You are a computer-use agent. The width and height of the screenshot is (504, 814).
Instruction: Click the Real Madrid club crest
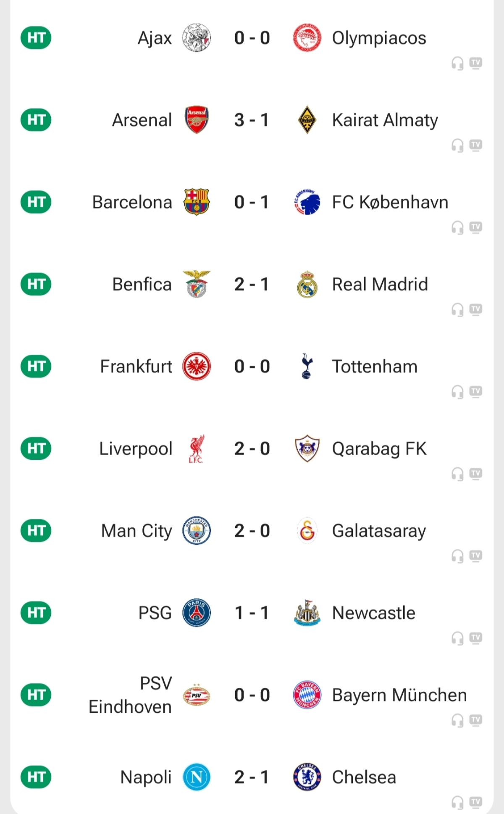(x=307, y=284)
